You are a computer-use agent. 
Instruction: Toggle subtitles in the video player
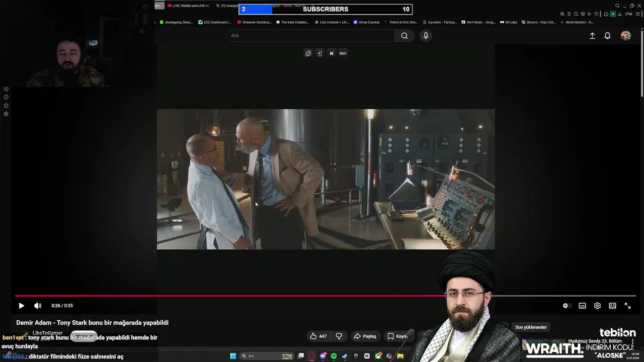coord(582,306)
